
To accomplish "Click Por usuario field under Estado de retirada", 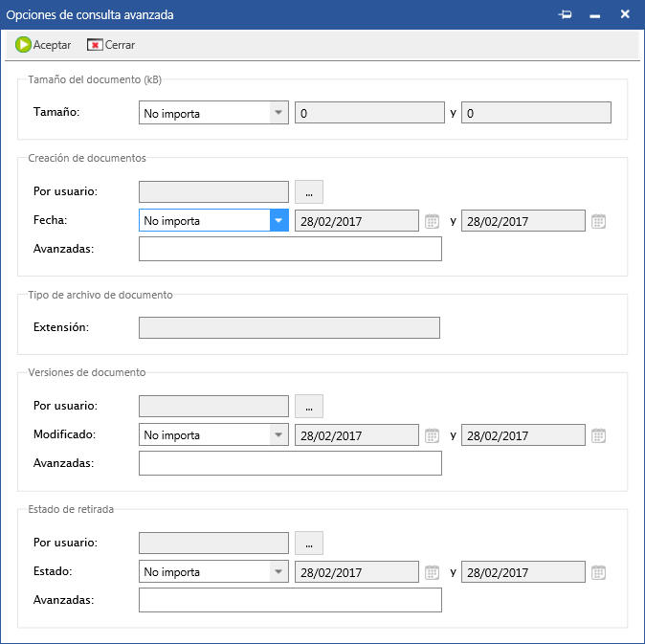I will pyautogui.click(x=214, y=544).
